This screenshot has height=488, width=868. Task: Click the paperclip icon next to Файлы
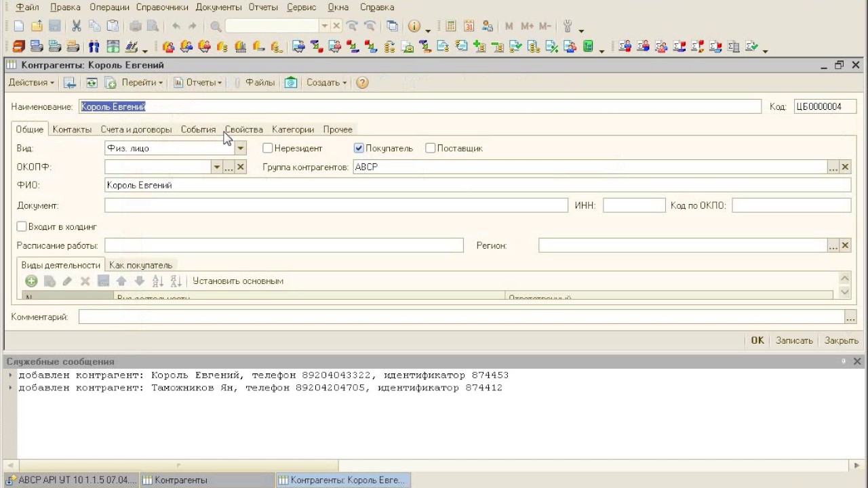pos(237,83)
